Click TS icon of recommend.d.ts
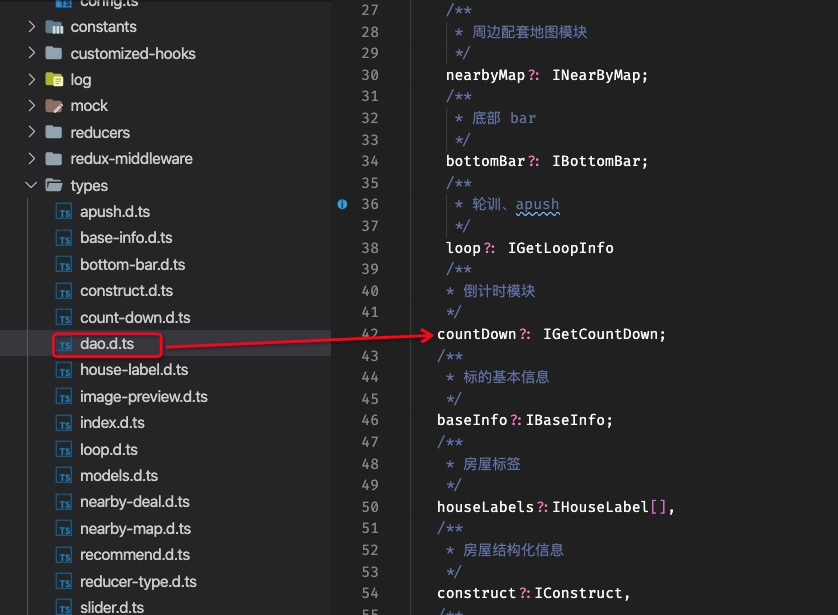 (64, 555)
